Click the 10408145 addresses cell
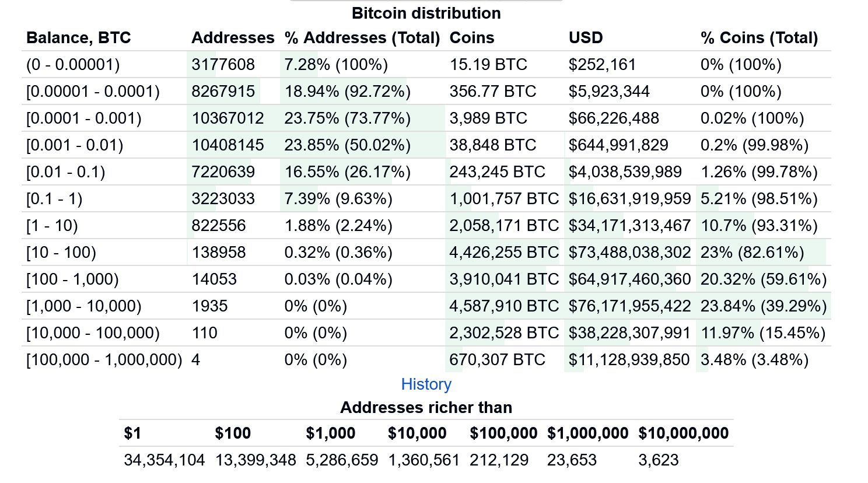868x483 pixels. click(228, 145)
